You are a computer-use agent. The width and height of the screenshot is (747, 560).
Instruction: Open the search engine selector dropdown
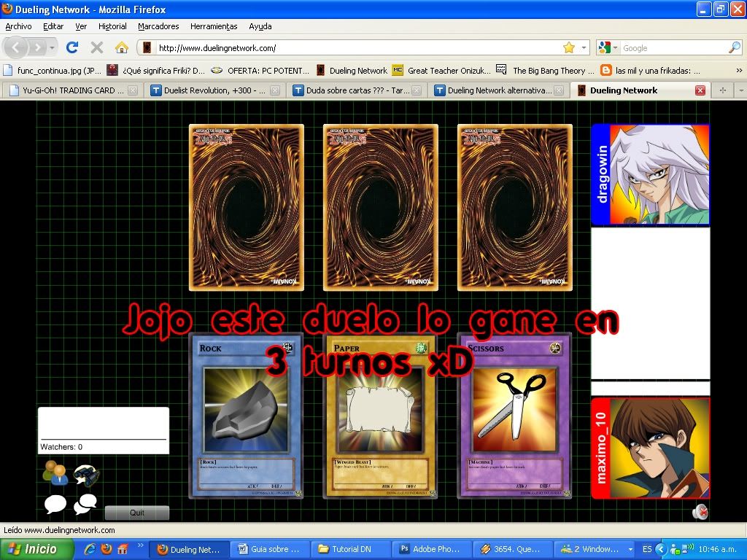pyautogui.click(x=608, y=47)
